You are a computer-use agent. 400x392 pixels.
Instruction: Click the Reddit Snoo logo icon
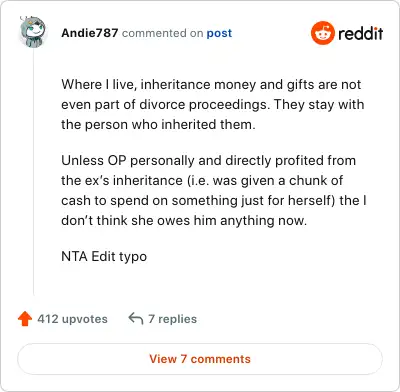coord(322,33)
